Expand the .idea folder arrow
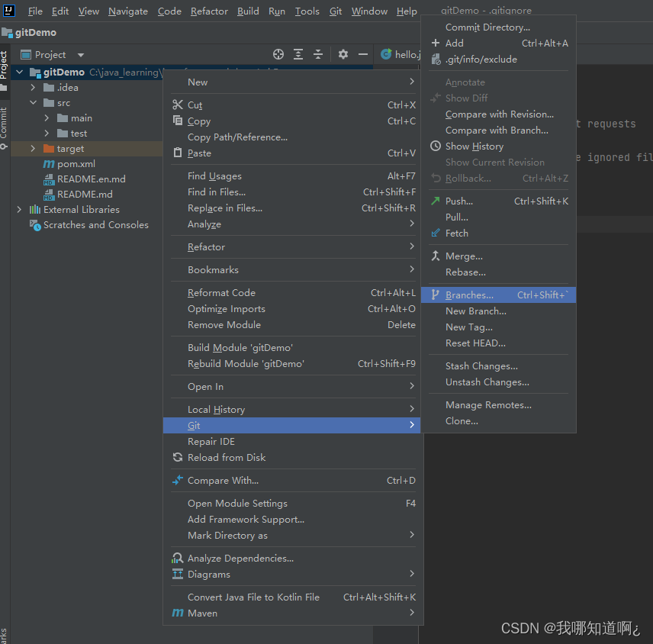This screenshot has width=653, height=644. pos(33,88)
